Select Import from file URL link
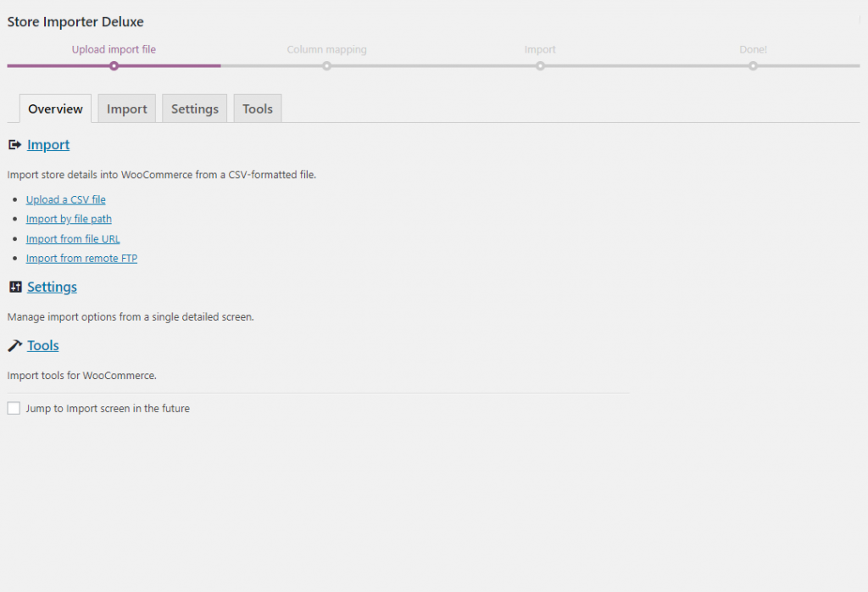The image size is (868, 592). click(73, 238)
